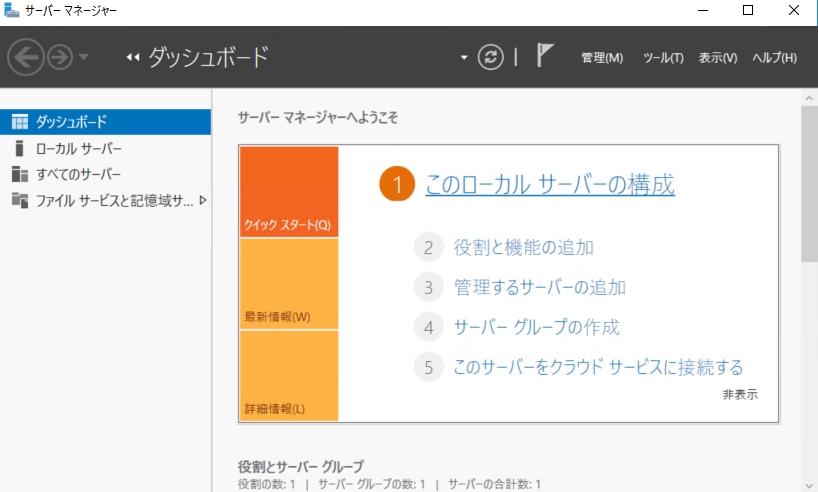Maximize the Server Manager window
The height and width of the screenshot is (492, 818).
[x=748, y=10]
